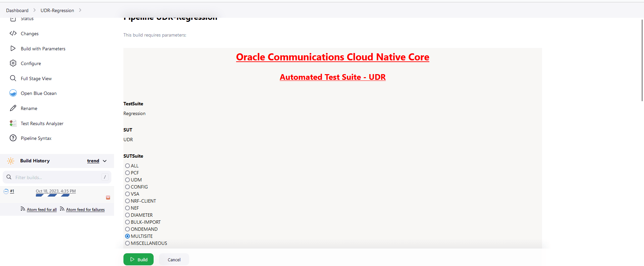Click the Changes code icon
The image size is (644, 266).
tap(13, 33)
